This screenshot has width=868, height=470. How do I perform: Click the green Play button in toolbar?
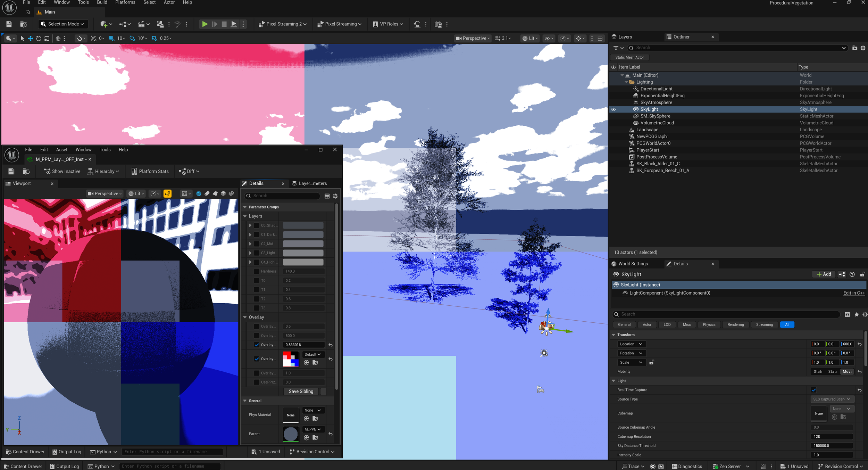205,24
